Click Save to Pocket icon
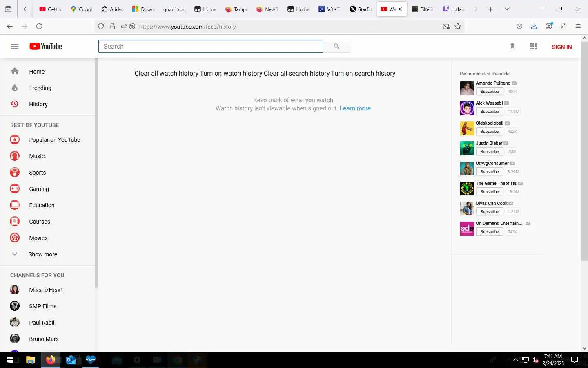This screenshot has height=368, width=588. pyautogui.click(x=519, y=26)
